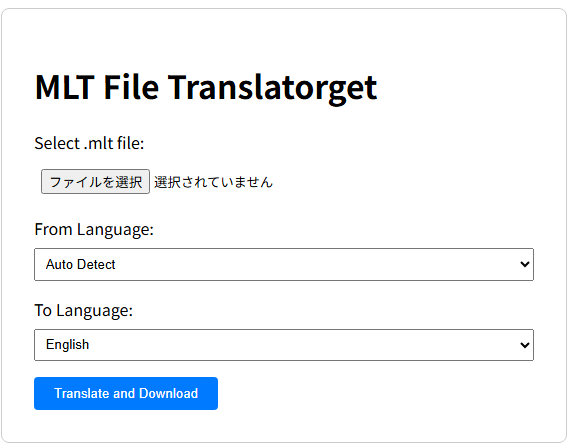This screenshot has height=447, width=569.
Task: Click the chevron arrow on Auto Detect dropdown
Action: click(x=525, y=264)
